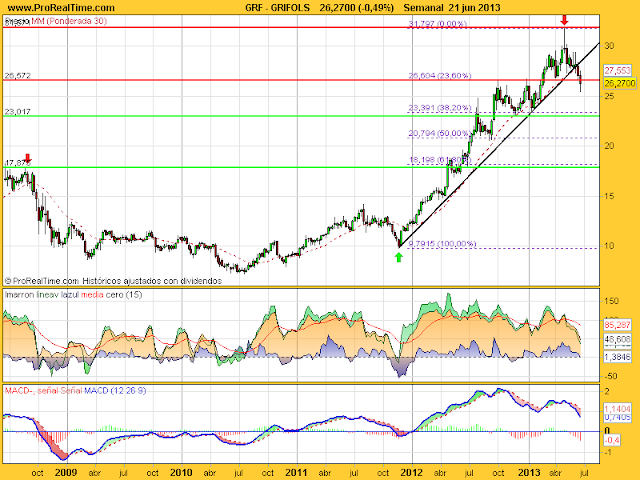Click the yellow 26,2700 current price tag

coord(620,83)
